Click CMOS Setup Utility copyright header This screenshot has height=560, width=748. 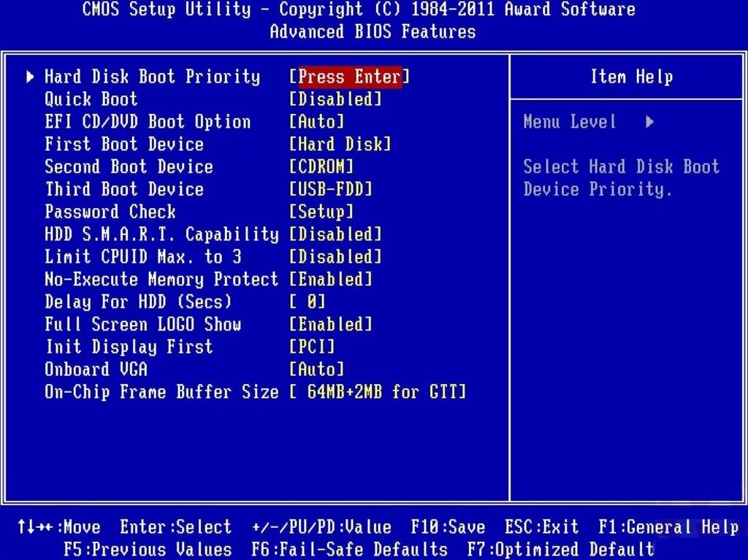point(359,9)
